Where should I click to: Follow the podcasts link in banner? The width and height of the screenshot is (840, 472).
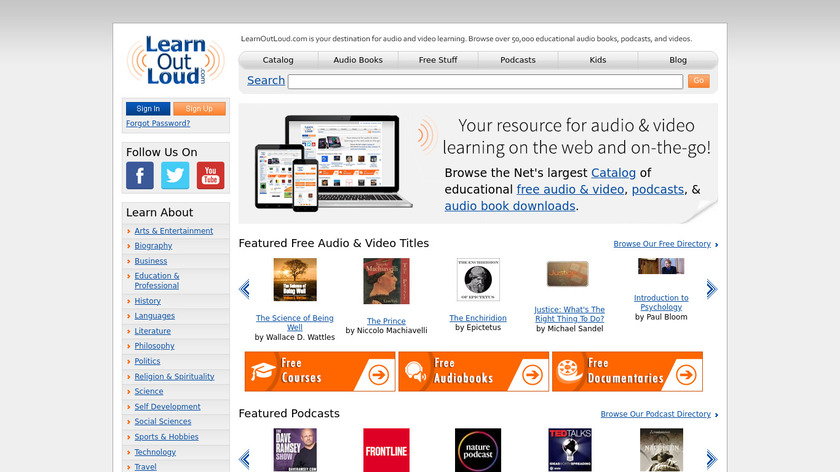(x=658, y=189)
